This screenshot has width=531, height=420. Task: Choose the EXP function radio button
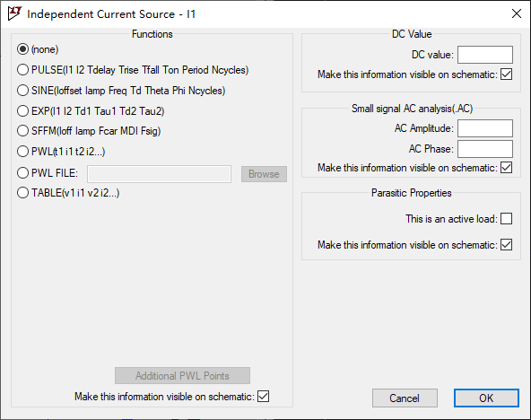[22, 110]
